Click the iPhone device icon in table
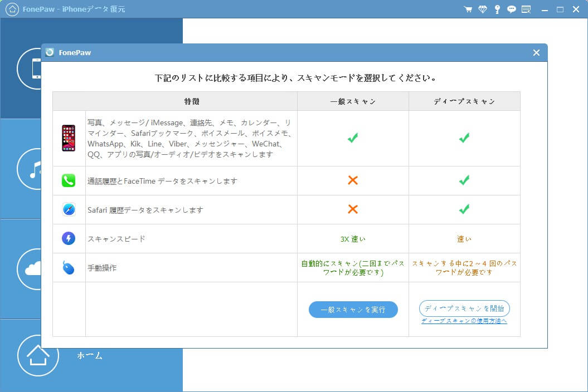This screenshot has height=392, width=588. (69, 138)
